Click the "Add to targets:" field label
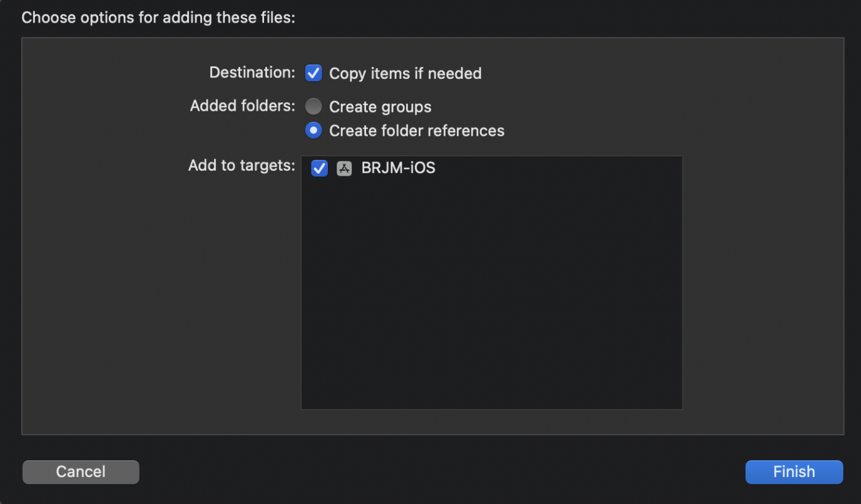Viewport: 861px width, 504px height. tap(242, 166)
